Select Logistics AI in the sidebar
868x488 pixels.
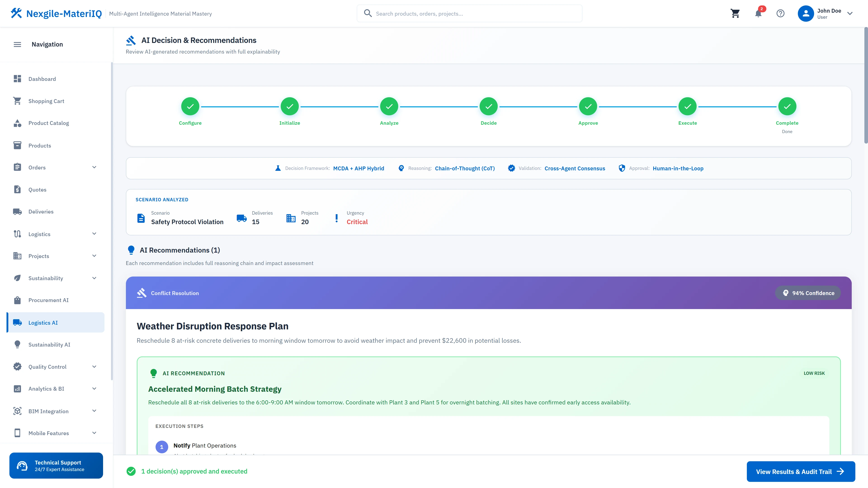[43, 322]
